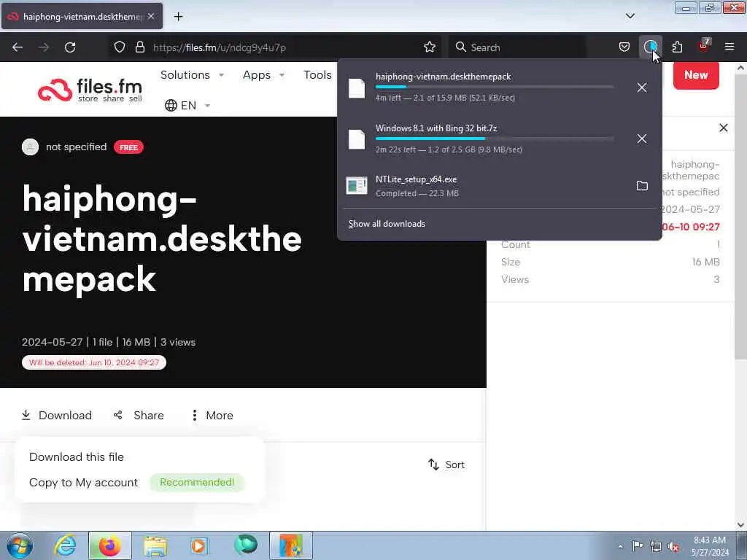Reload the page with the refresh icon
The width and height of the screenshot is (747, 560).
point(70,47)
